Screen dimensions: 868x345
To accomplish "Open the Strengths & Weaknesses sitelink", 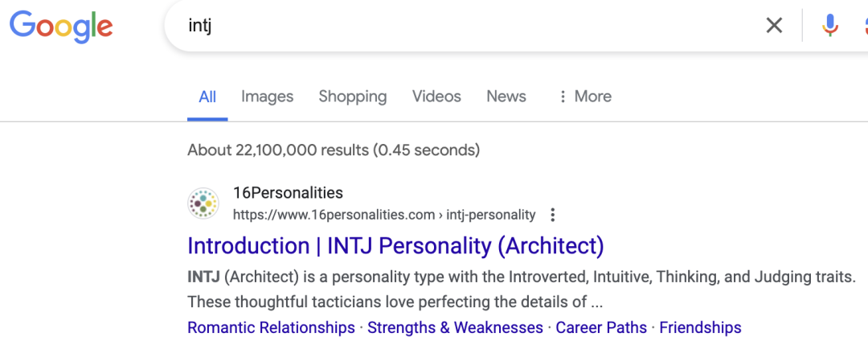I will 455,327.
